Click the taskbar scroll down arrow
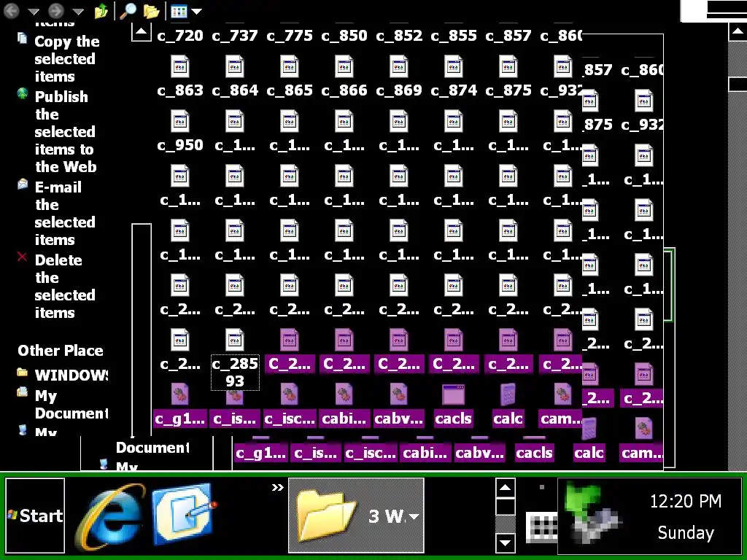Image resolution: width=747 pixels, height=560 pixels. [505, 542]
